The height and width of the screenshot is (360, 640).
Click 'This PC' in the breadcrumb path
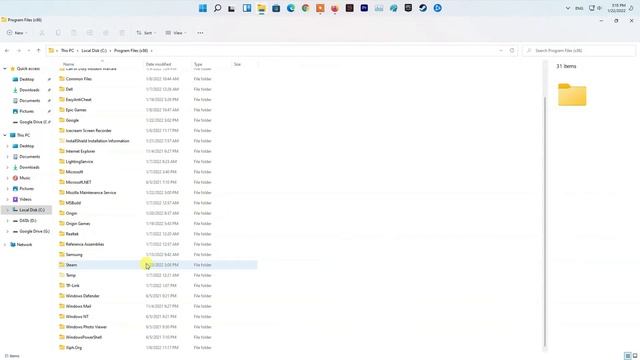click(x=67, y=51)
